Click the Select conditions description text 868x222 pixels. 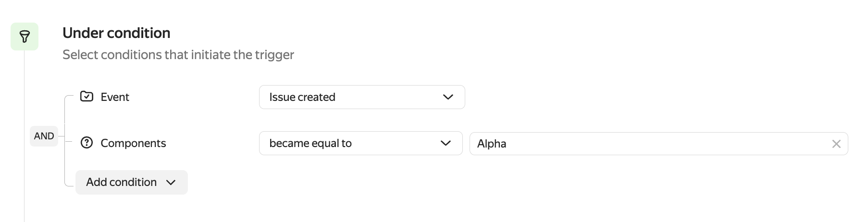click(178, 55)
